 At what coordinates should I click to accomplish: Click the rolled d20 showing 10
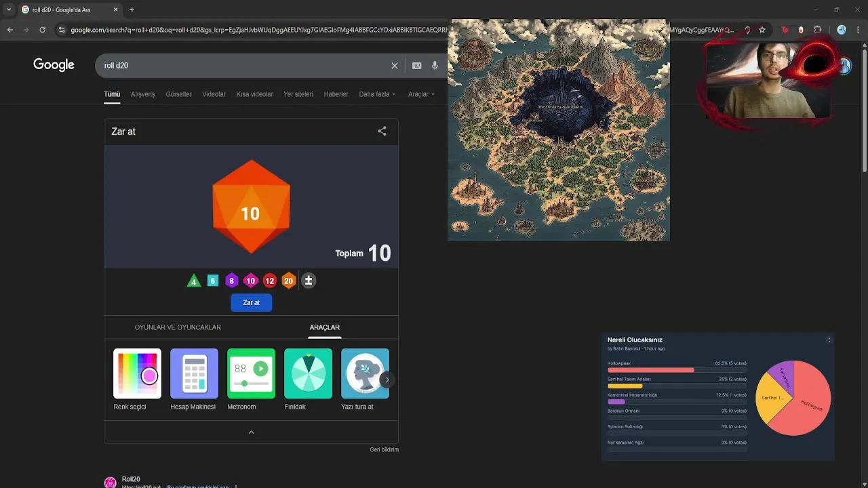pos(251,207)
